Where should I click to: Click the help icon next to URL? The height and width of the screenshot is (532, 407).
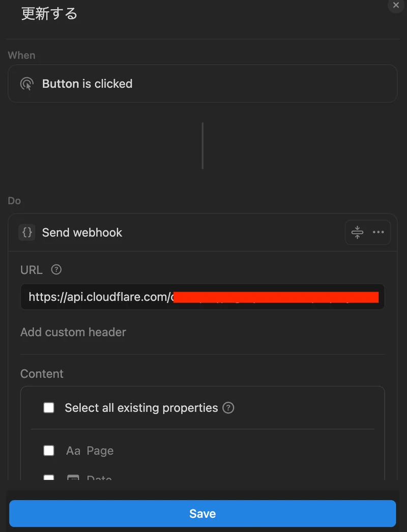tap(56, 270)
